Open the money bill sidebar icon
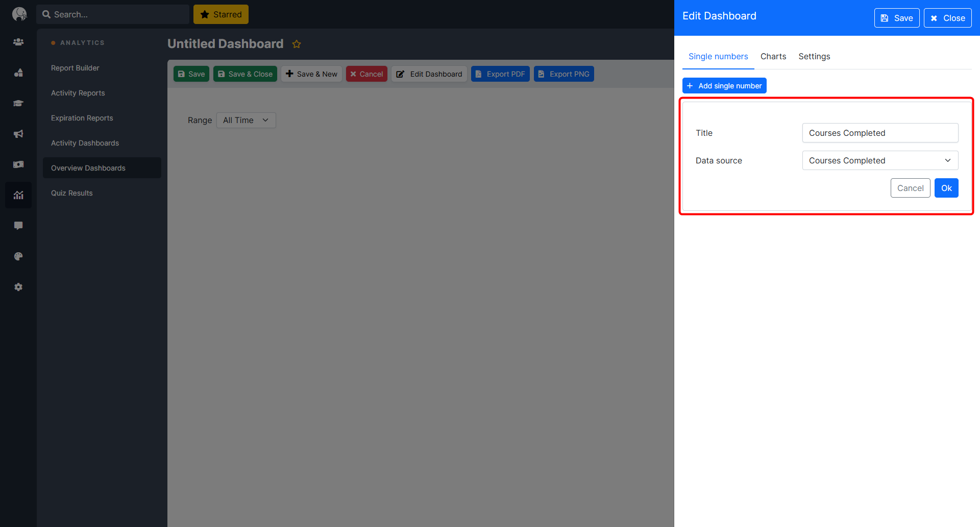 pos(18,164)
